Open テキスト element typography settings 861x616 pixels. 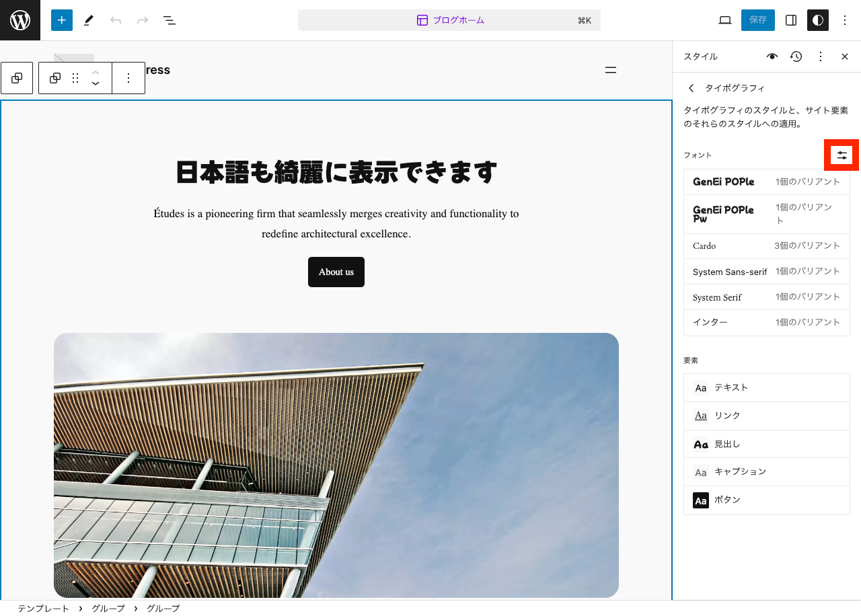point(767,388)
